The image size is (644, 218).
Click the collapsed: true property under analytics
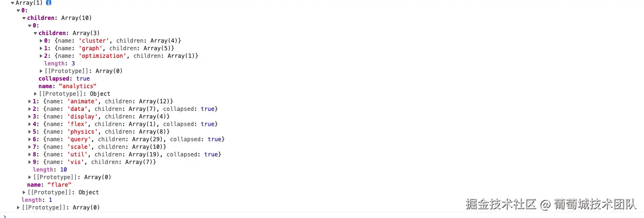64,79
